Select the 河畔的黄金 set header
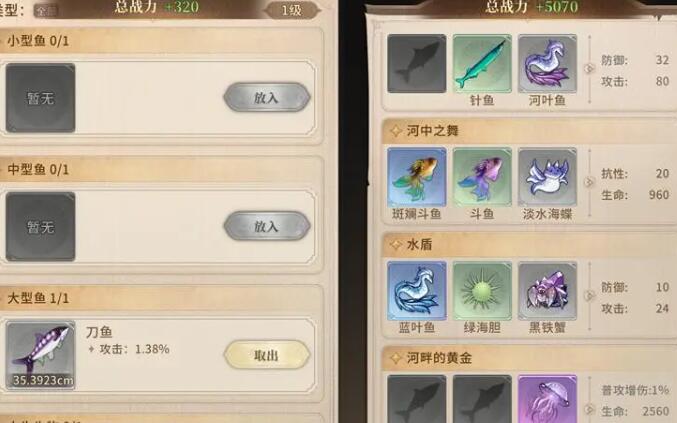This screenshot has height=423, width=677. (x=529, y=358)
